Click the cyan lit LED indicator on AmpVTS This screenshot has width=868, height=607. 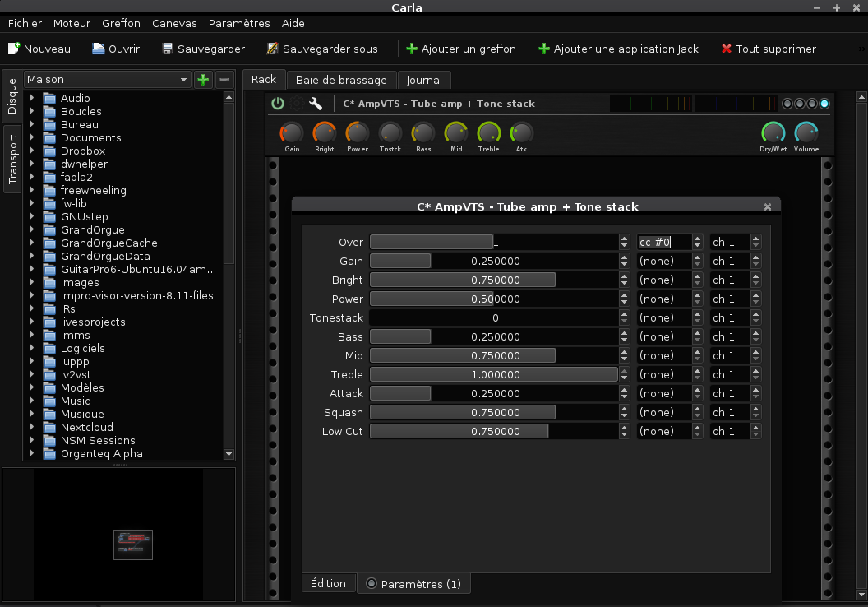[x=824, y=104]
